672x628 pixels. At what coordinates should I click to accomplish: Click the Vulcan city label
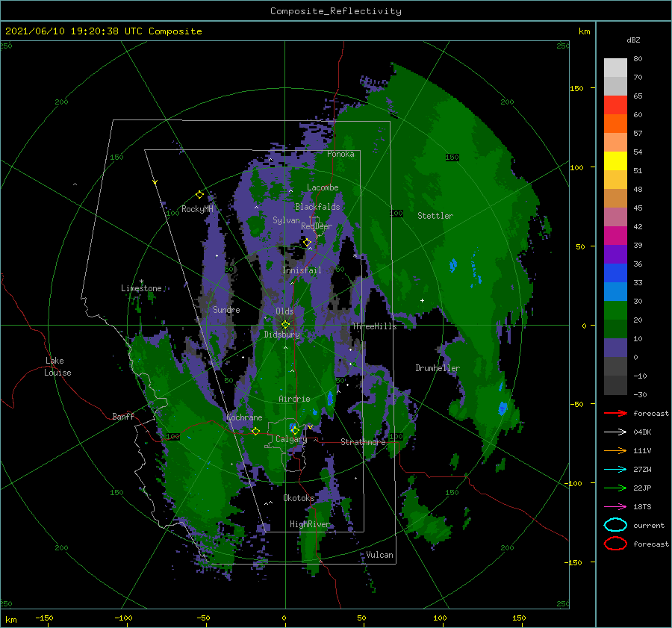(x=380, y=555)
